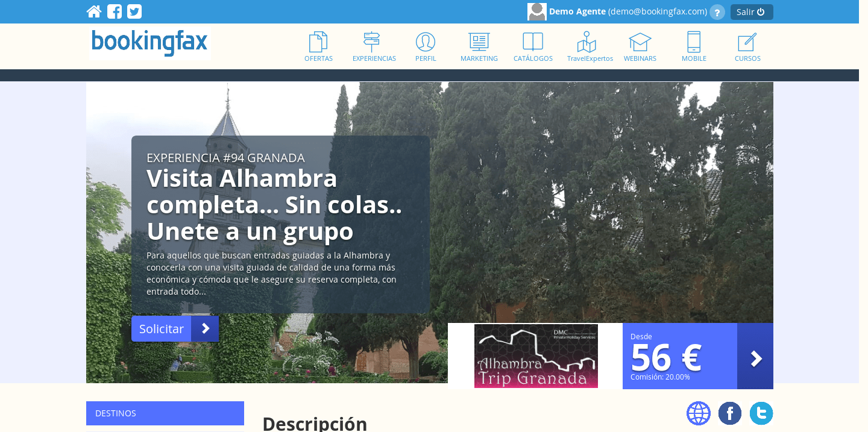Open Perfil section
The image size is (868, 432).
click(426, 47)
